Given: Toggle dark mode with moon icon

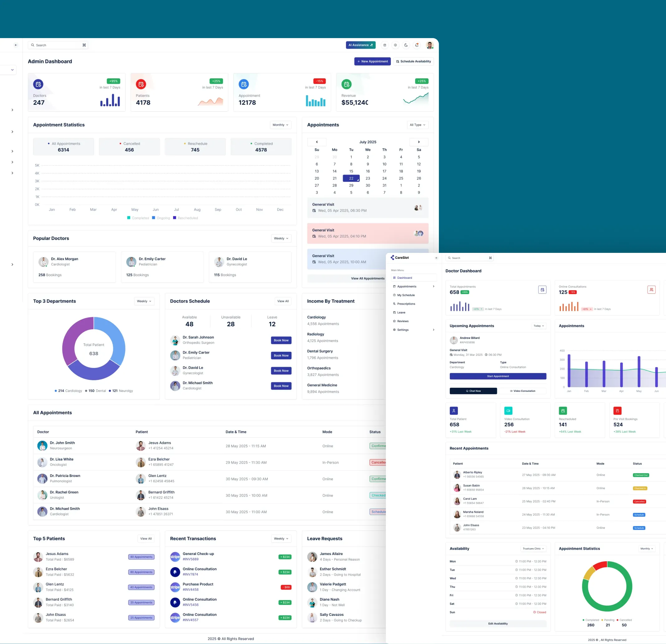Looking at the screenshot, I should tap(406, 45).
